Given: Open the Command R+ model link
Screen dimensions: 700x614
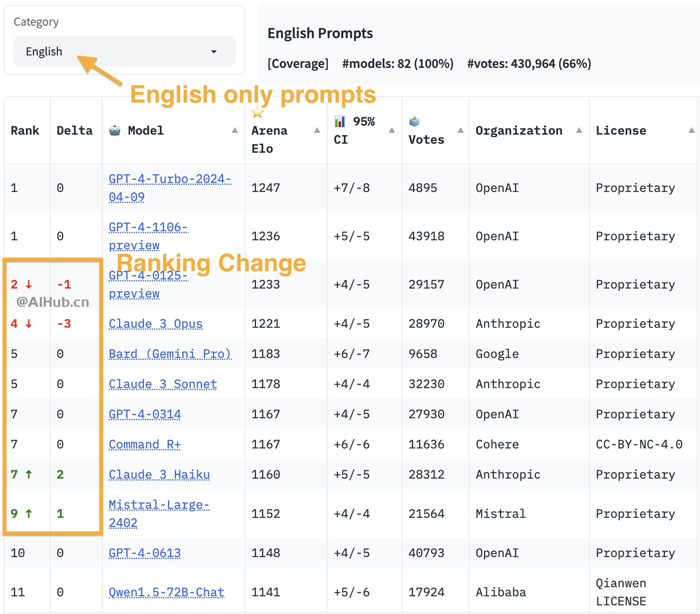Looking at the screenshot, I should pyautogui.click(x=144, y=445).
